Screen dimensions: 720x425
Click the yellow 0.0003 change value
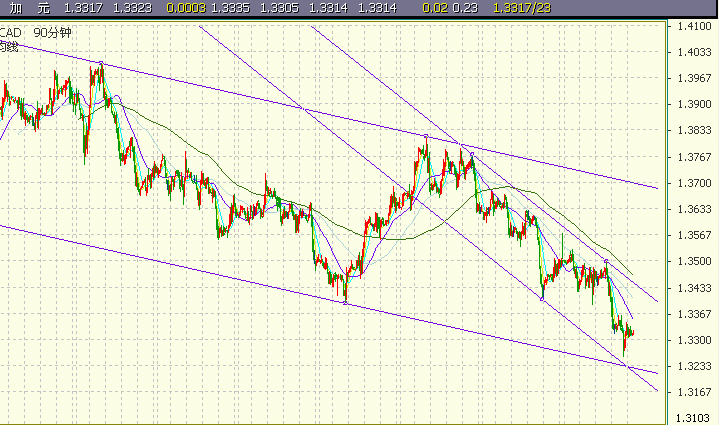pyautogui.click(x=186, y=8)
